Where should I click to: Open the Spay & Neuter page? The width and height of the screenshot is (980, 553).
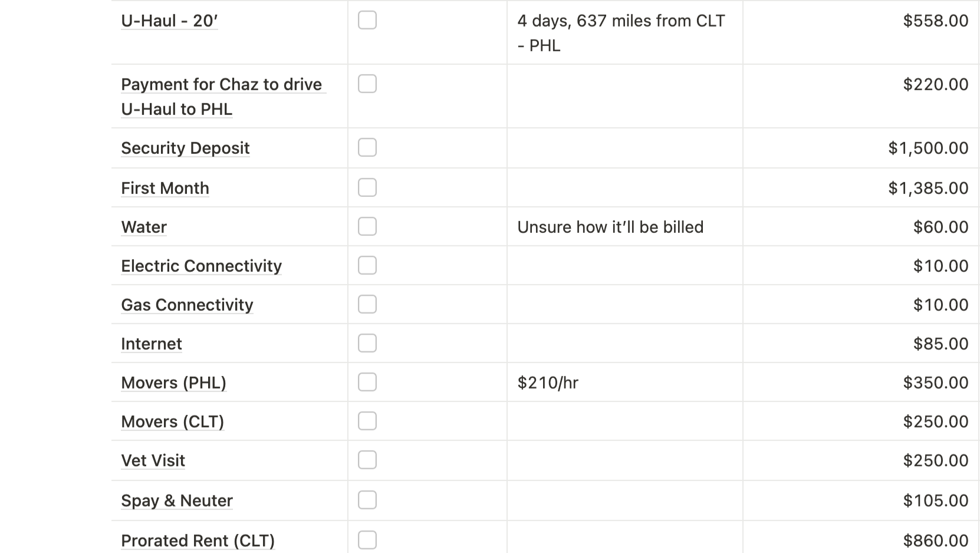177,501
